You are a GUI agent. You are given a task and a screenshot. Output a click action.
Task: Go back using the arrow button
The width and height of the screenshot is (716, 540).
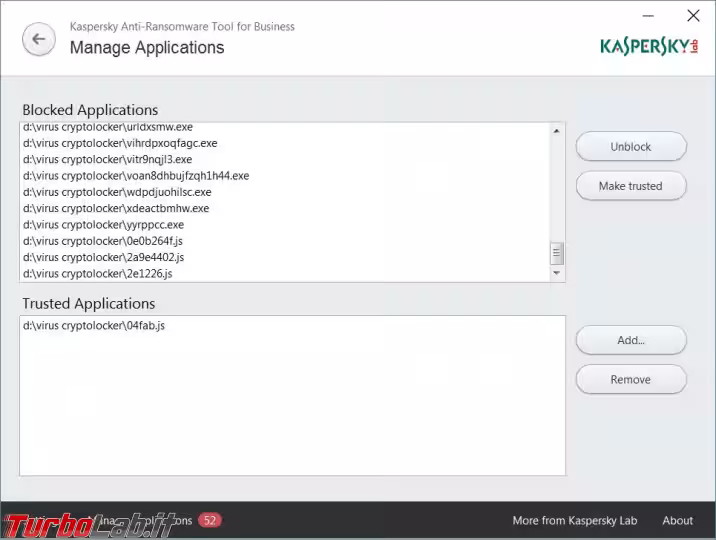39,39
